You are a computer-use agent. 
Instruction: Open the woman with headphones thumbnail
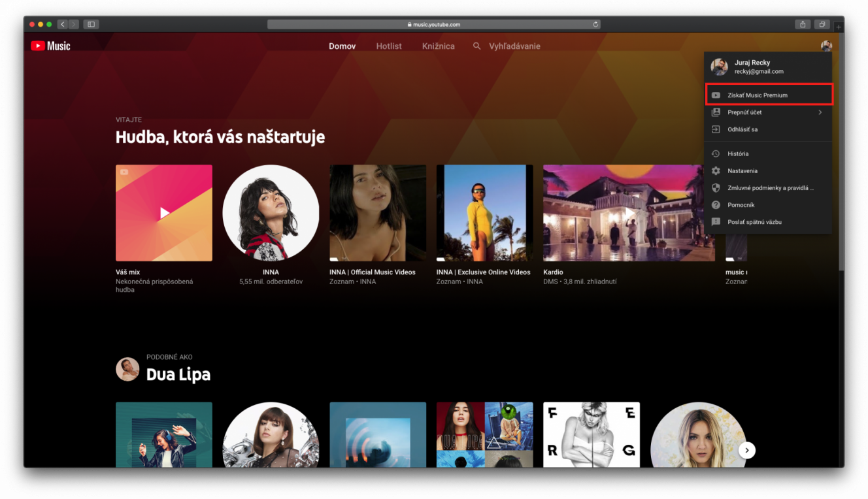pos(164,434)
